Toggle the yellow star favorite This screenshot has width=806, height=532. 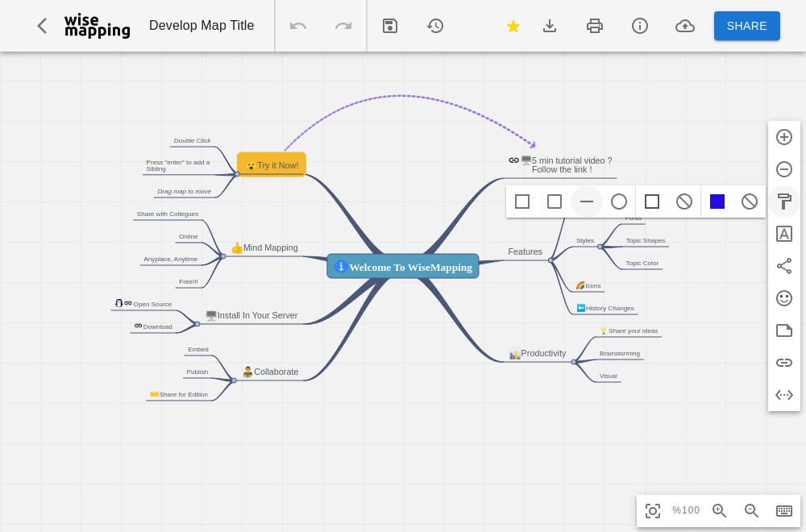tap(513, 26)
